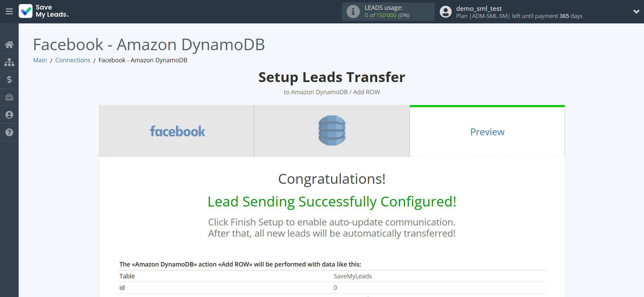644x297 pixels.
Task: Click the LEADS usage info icon
Action: tap(353, 12)
